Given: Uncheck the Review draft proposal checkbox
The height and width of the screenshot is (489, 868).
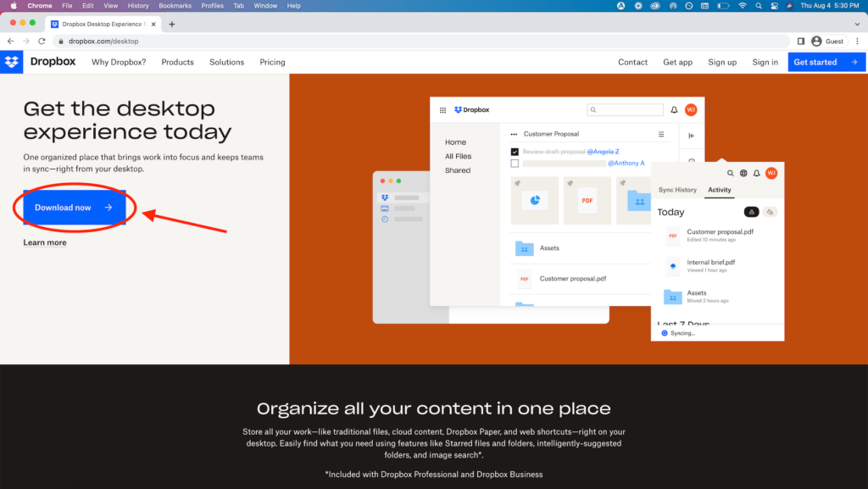Looking at the screenshot, I should pyautogui.click(x=515, y=152).
